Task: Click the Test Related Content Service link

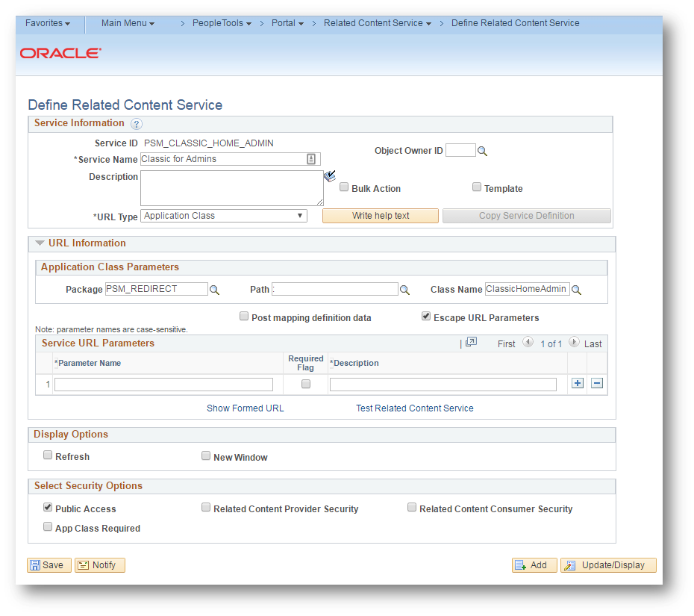Action: 414,408
